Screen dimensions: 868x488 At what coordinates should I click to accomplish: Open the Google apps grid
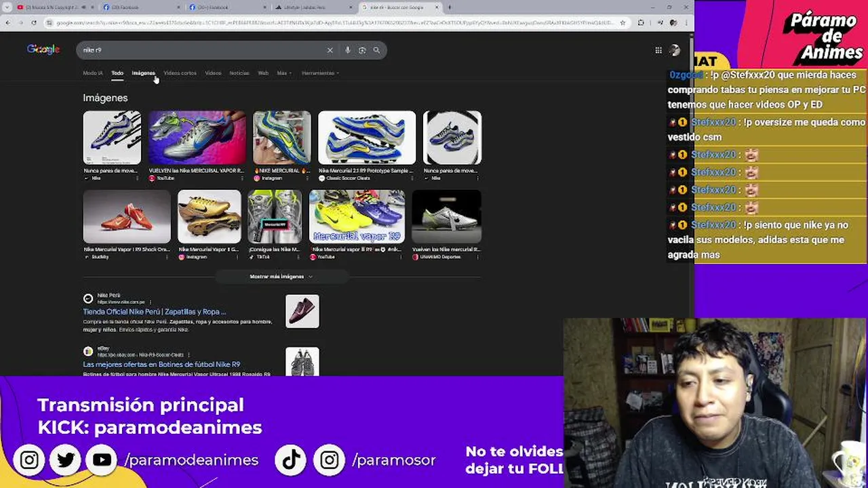point(658,50)
